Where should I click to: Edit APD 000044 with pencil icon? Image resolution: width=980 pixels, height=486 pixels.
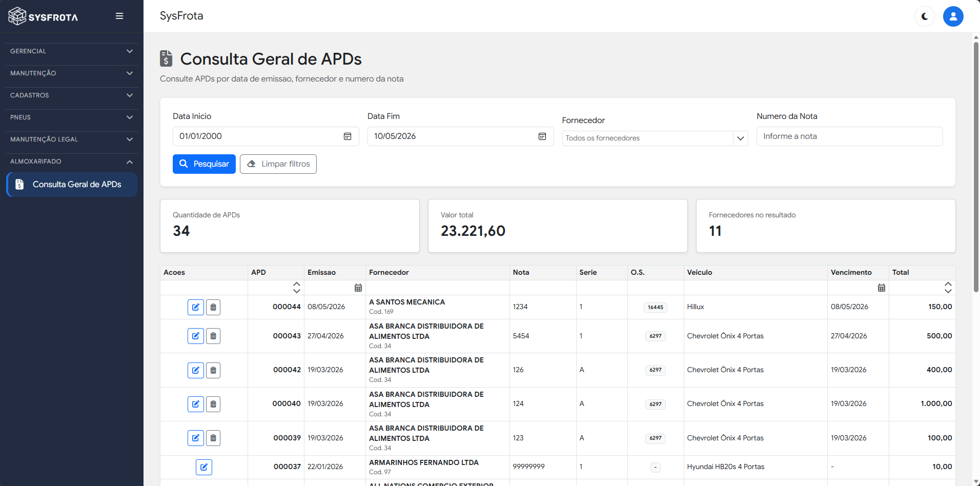click(196, 307)
